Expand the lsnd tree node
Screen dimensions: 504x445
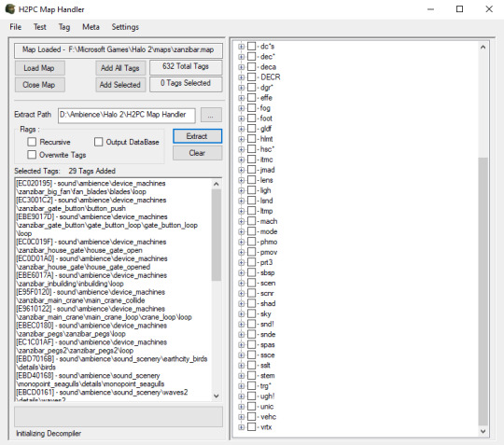pos(241,201)
